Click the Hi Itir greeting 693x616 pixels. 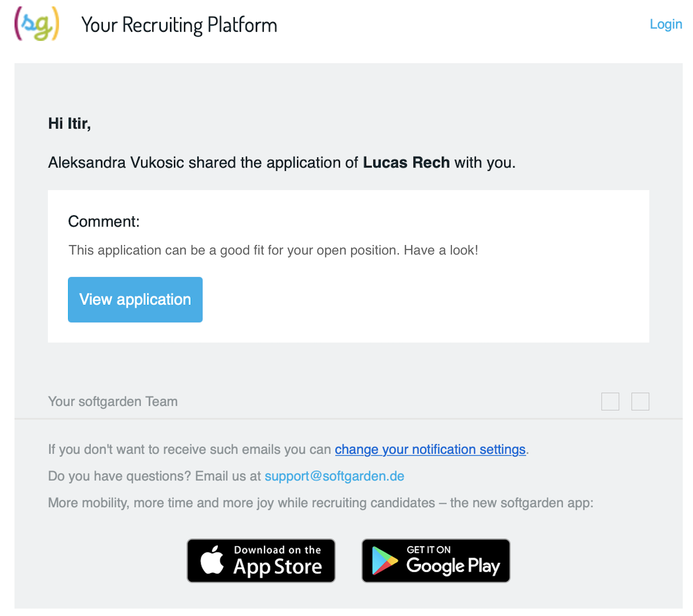pyautogui.click(x=70, y=124)
